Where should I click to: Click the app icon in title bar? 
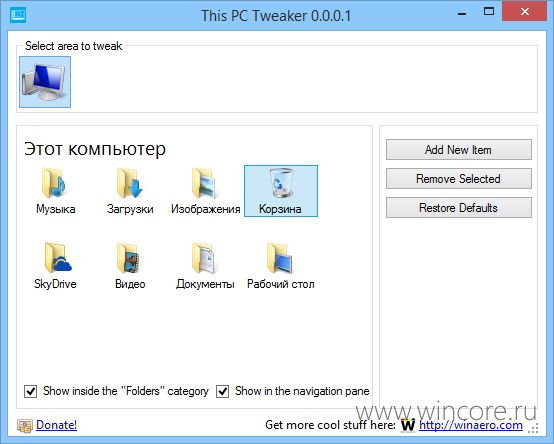pyautogui.click(x=18, y=15)
